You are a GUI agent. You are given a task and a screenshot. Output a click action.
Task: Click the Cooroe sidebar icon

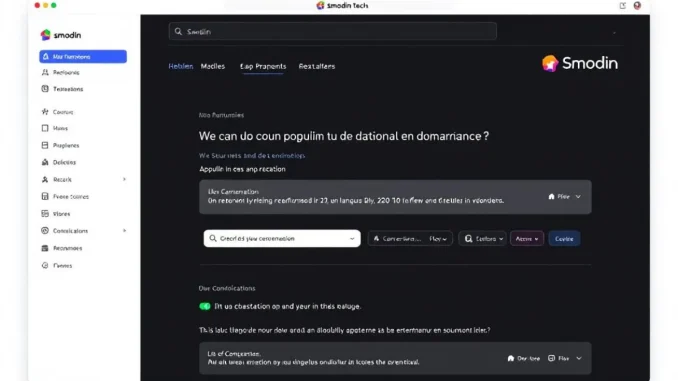point(45,112)
